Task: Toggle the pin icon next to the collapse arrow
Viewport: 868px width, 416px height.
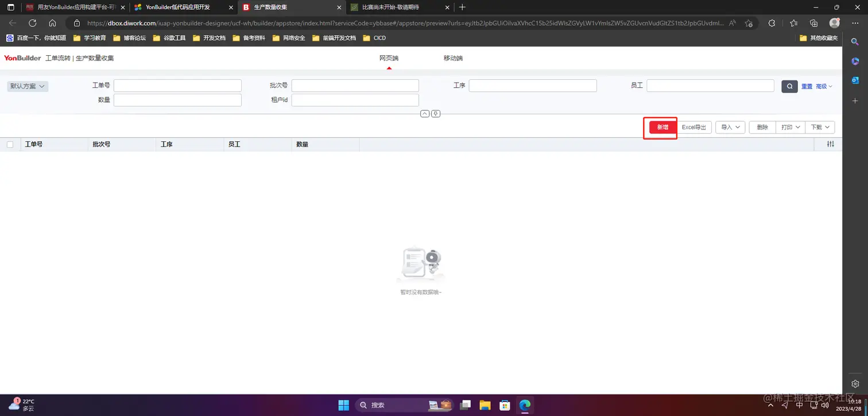Action: [x=435, y=113]
